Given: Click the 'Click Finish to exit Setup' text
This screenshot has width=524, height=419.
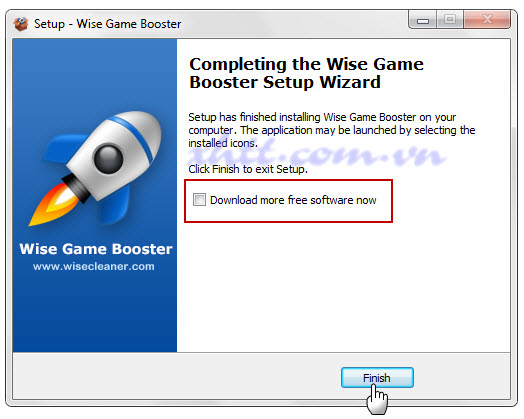Looking at the screenshot, I should [248, 169].
